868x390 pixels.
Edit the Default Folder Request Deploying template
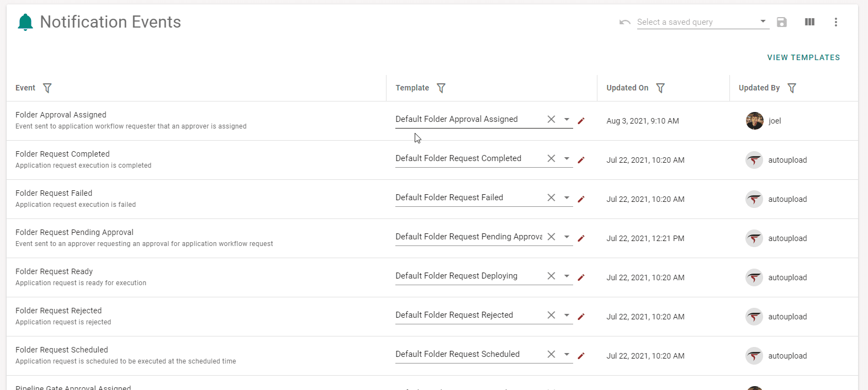tap(581, 277)
